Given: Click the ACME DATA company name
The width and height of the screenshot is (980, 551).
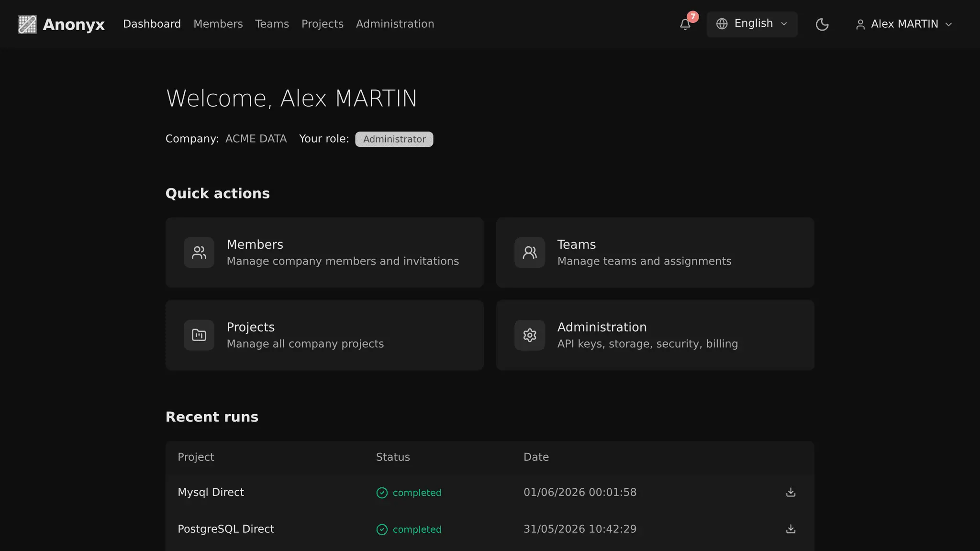Looking at the screenshot, I should (x=256, y=139).
